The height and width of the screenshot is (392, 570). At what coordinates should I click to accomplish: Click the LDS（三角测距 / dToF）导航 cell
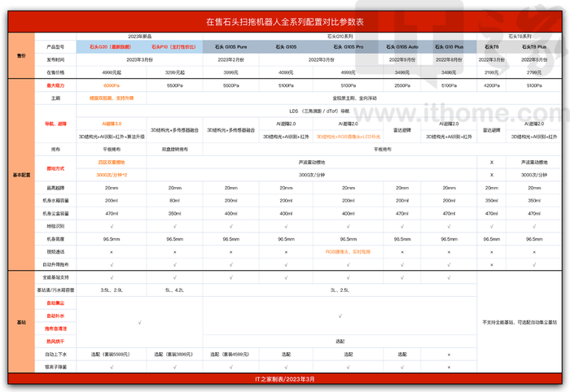coord(319,111)
